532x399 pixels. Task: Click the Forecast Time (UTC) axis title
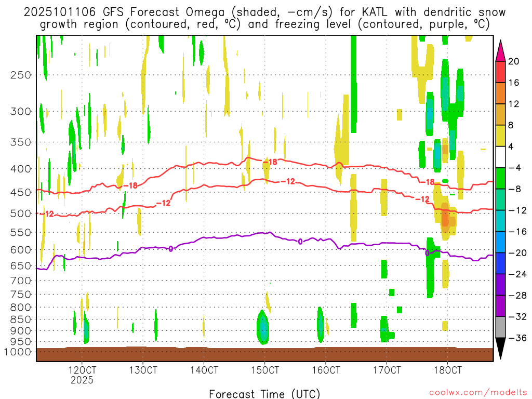click(x=264, y=394)
